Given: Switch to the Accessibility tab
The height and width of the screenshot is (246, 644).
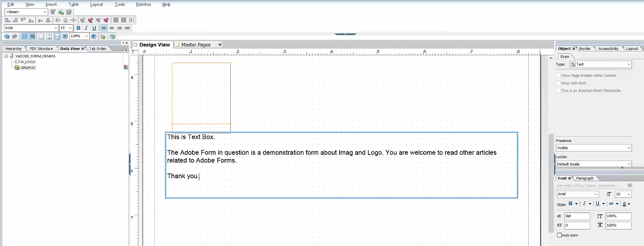Looking at the screenshot, I should (608, 49).
